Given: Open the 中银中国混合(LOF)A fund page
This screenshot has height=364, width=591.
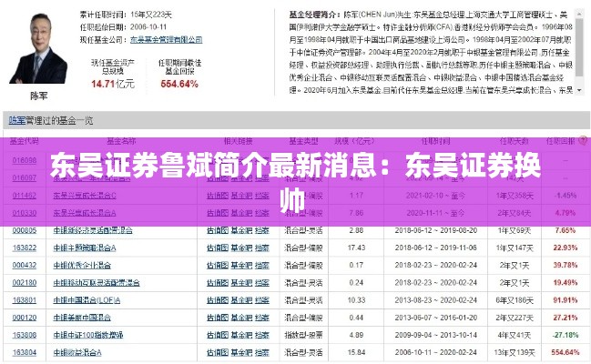Looking at the screenshot, I should coord(87,300).
